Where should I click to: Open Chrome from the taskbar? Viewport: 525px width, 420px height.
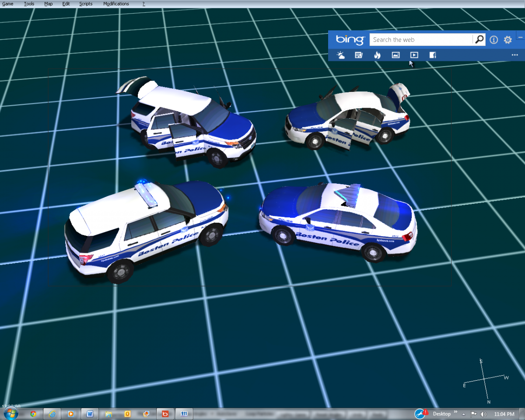point(33,413)
